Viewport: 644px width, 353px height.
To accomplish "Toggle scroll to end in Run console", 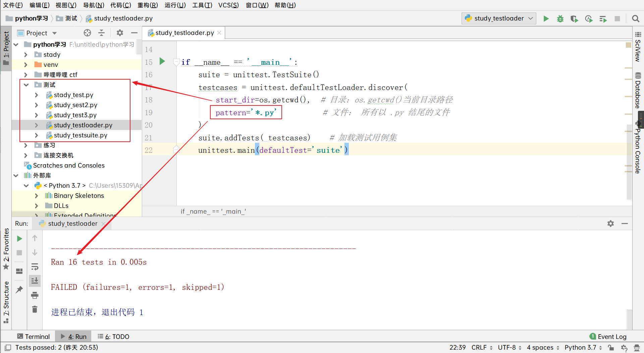I will (x=35, y=281).
